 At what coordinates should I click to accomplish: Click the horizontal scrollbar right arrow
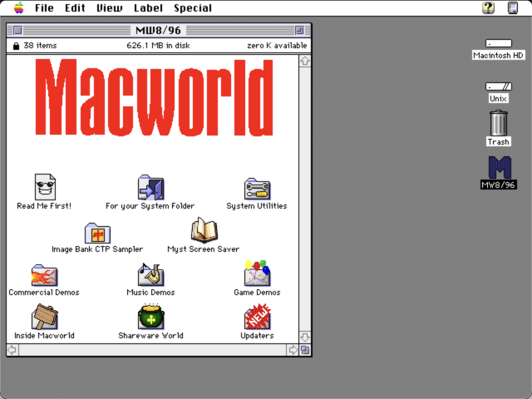tap(293, 350)
